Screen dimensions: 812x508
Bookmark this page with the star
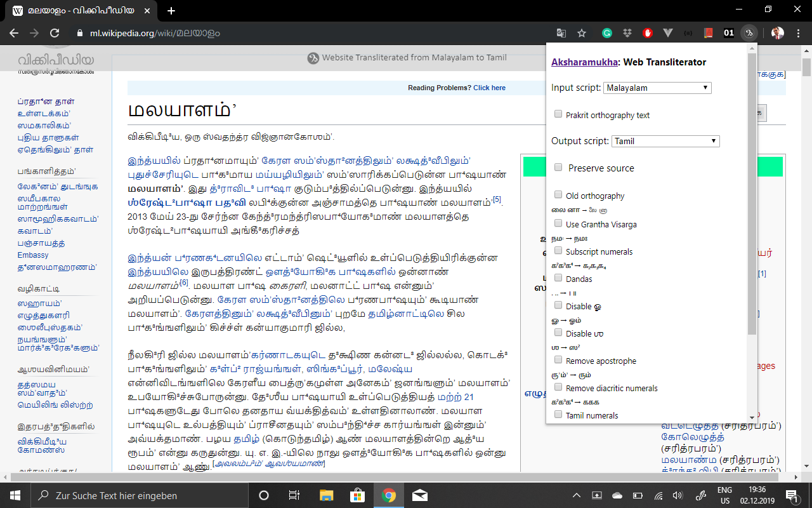581,33
